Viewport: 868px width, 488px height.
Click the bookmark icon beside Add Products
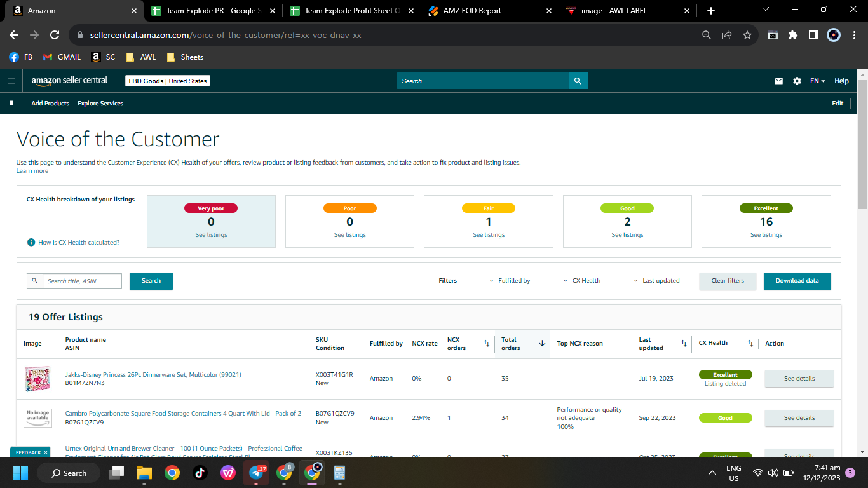pos(11,104)
